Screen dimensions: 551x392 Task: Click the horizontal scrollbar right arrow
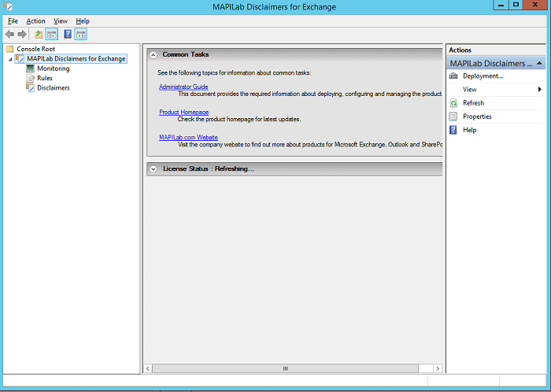tap(438, 368)
